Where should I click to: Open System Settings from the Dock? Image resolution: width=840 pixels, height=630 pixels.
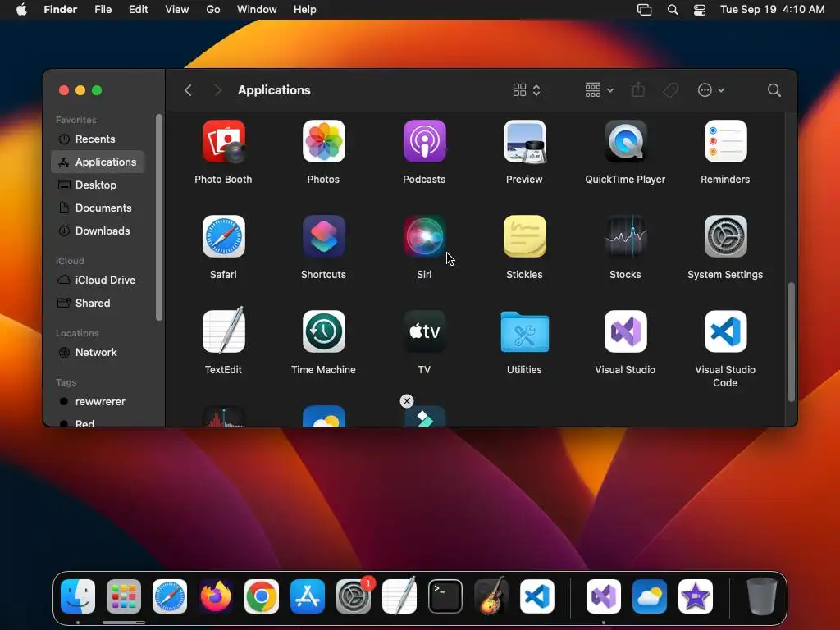[354, 596]
